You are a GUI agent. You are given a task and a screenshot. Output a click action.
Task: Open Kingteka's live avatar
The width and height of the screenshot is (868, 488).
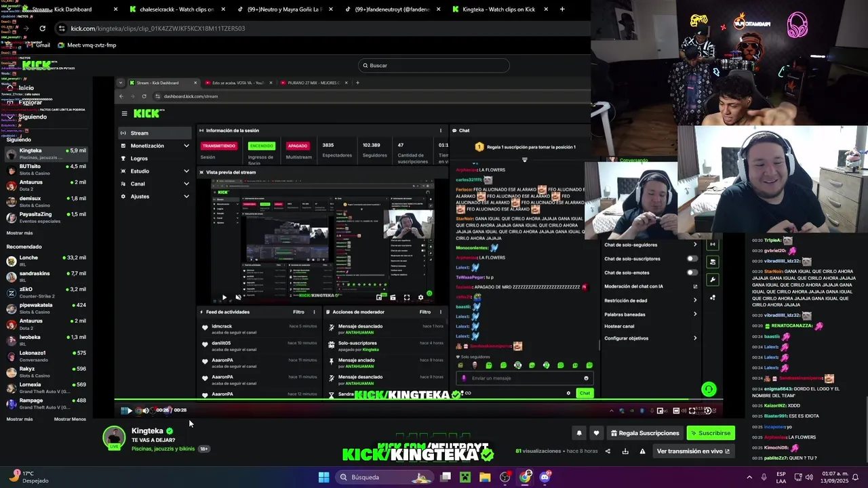point(114,438)
